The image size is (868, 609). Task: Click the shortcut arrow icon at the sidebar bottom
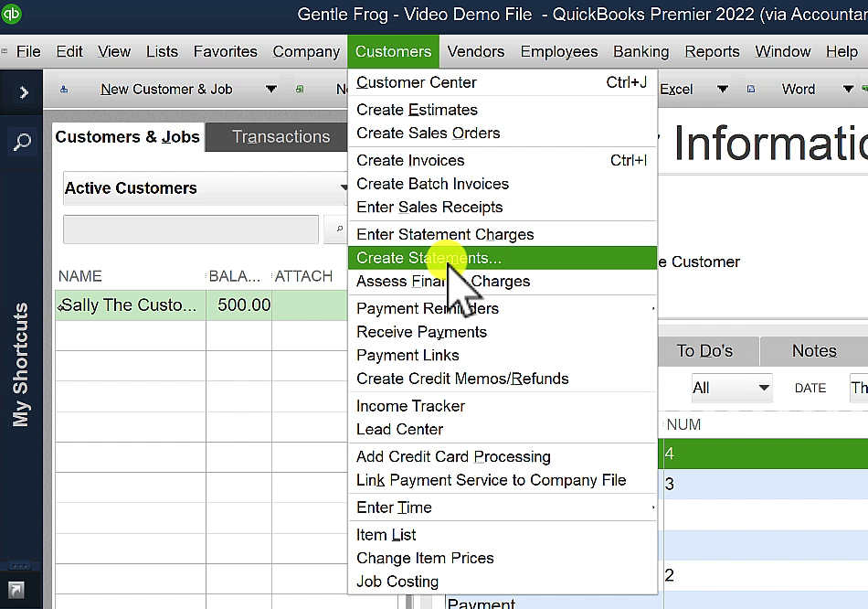click(x=16, y=590)
